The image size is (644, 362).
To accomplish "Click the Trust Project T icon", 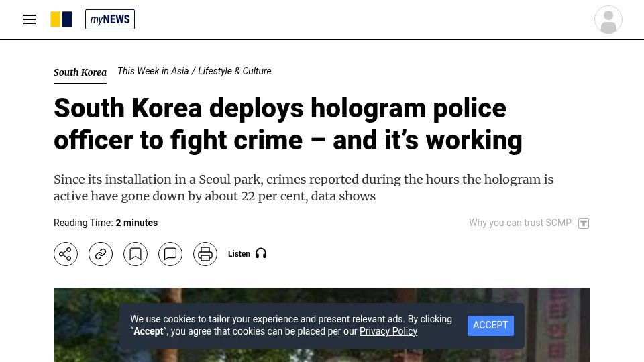I will coord(583,223).
